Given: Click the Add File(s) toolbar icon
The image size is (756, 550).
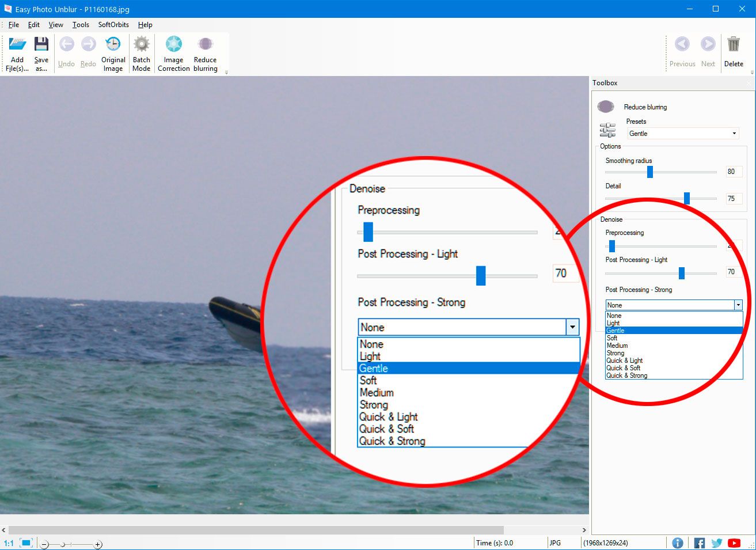Looking at the screenshot, I should (17, 45).
